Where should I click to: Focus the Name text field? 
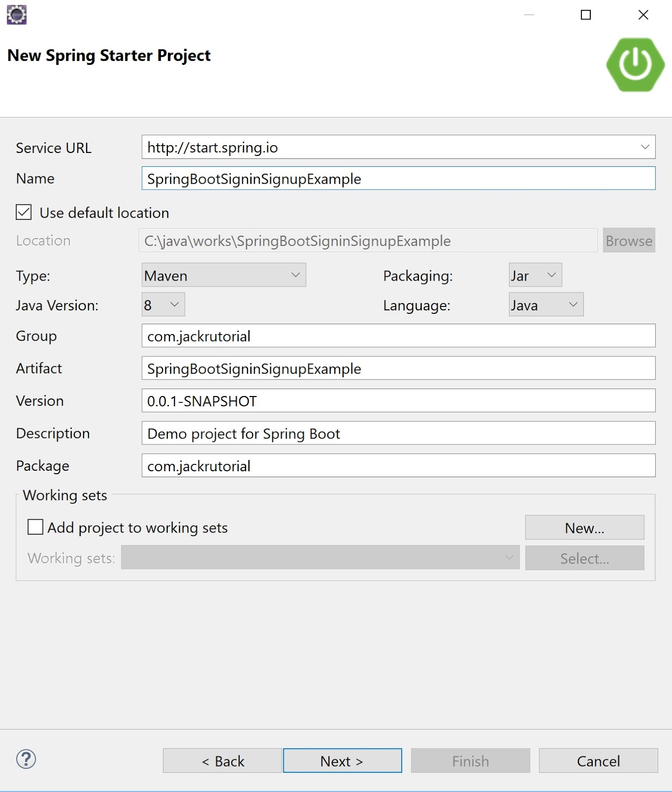tap(398, 179)
